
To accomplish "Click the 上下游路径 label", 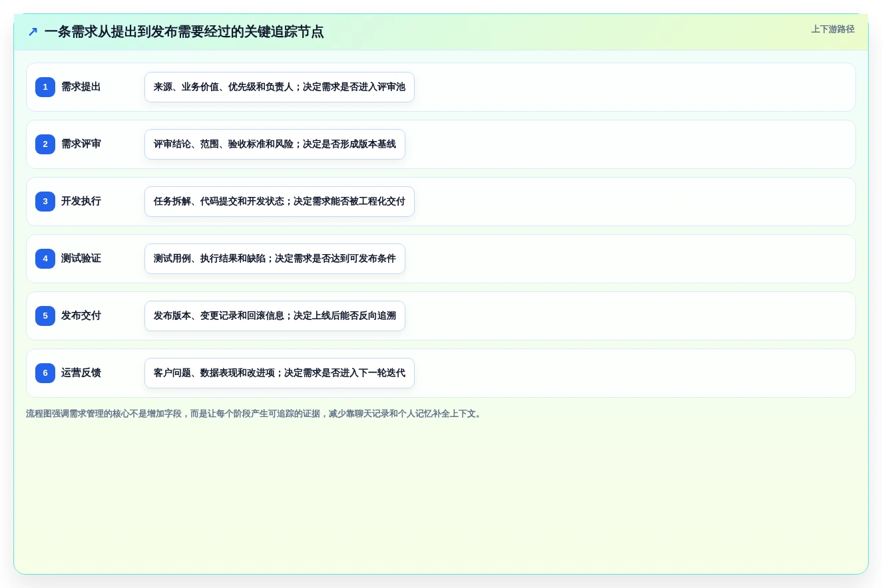I will (x=833, y=29).
